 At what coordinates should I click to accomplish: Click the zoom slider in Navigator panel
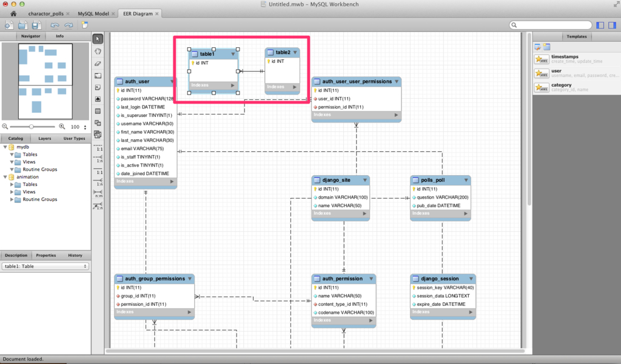point(30,127)
